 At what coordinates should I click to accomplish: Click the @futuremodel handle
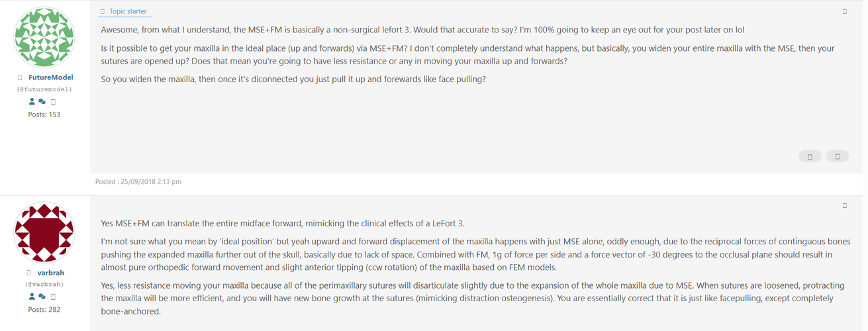point(44,89)
